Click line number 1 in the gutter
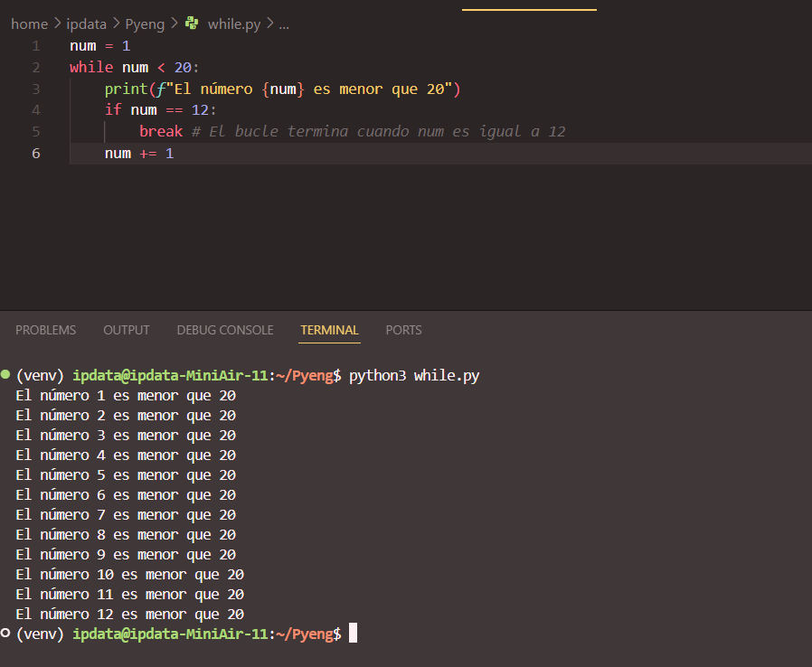The width and height of the screenshot is (812, 667). tap(36, 46)
